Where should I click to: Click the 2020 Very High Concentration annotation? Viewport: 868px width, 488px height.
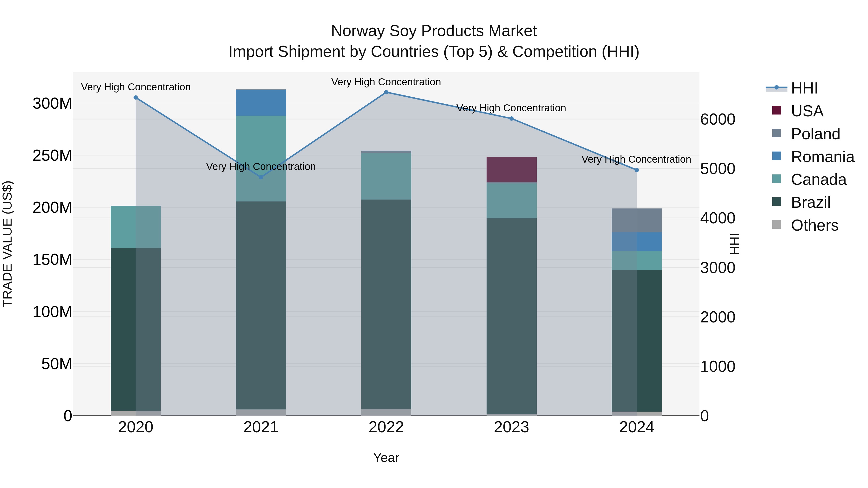point(136,87)
